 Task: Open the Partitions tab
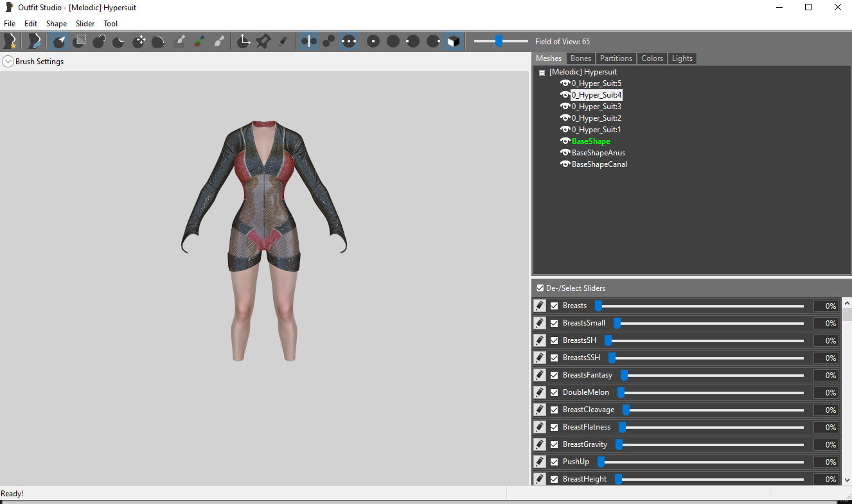[x=616, y=58]
